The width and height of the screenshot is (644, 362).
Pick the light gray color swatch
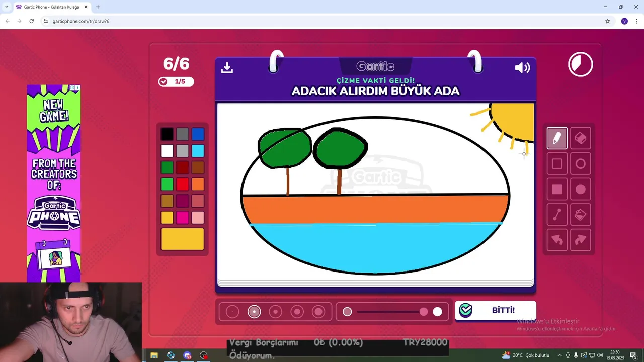[x=182, y=151]
